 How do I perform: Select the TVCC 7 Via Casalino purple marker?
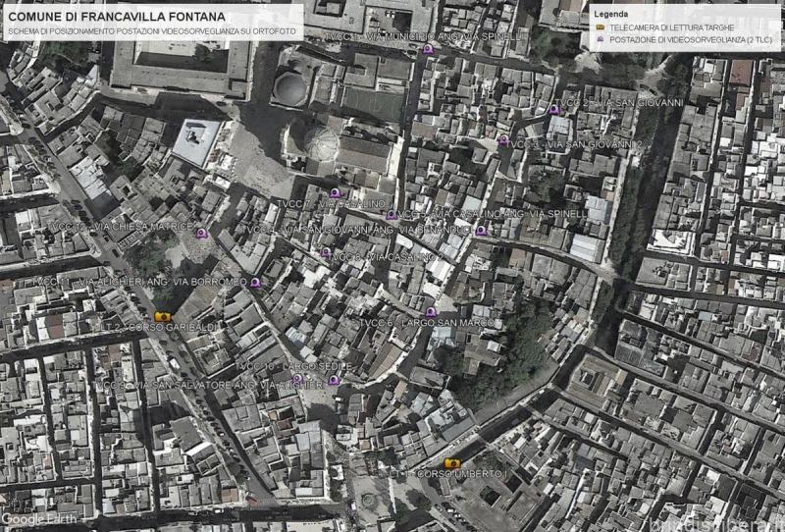[x=335, y=193]
